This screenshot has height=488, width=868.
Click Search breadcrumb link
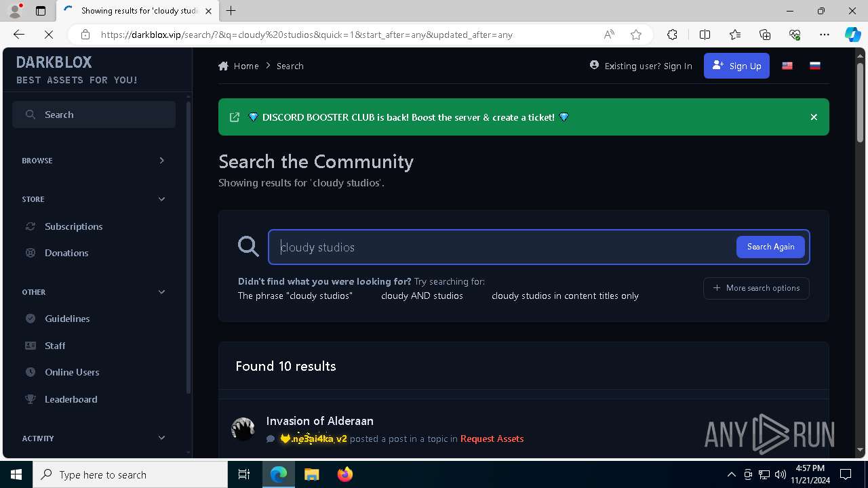pos(290,66)
